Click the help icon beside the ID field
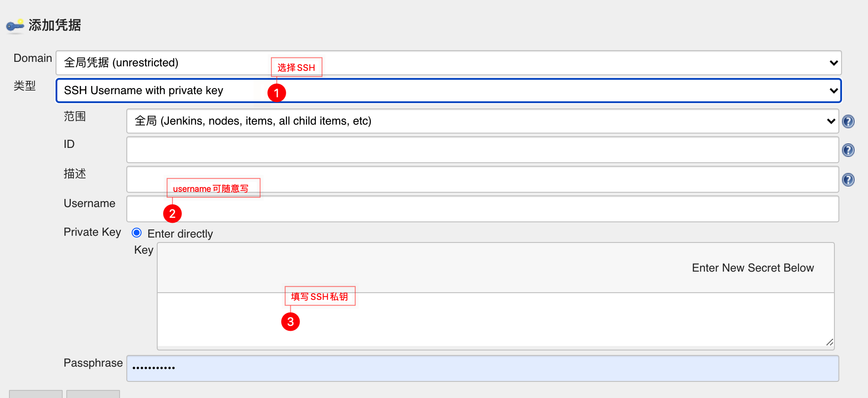The height and width of the screenshot is (398, 868). pos(848,150)
